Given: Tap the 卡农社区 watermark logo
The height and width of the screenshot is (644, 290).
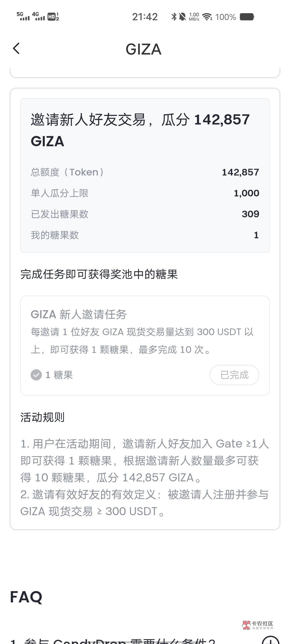Looking at the screenshot, I should click(x=257, y=625).
